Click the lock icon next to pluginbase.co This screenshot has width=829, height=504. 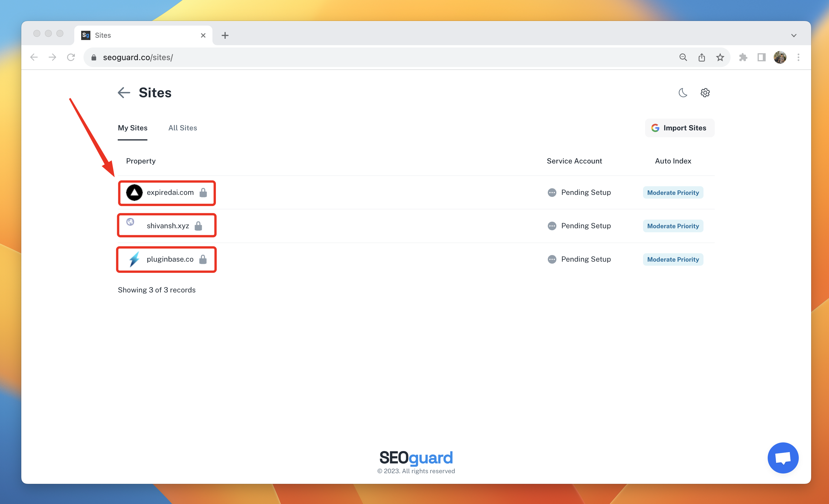click(x=203, y=259)
